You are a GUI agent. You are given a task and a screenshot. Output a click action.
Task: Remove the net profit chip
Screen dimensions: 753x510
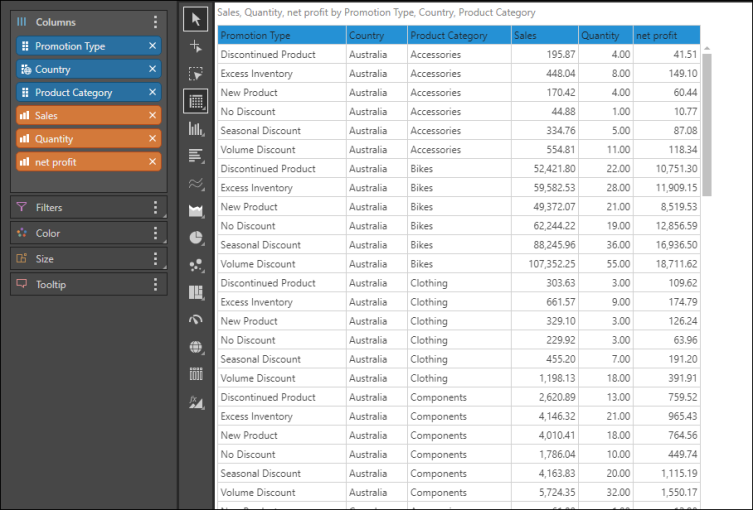click(x=152, y=162)
